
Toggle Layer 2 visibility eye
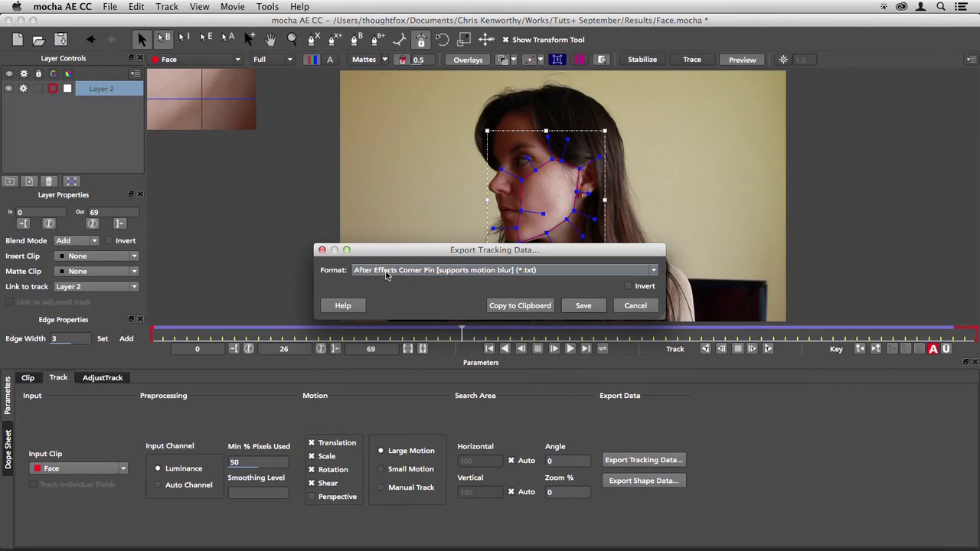[x=9, y=89]
